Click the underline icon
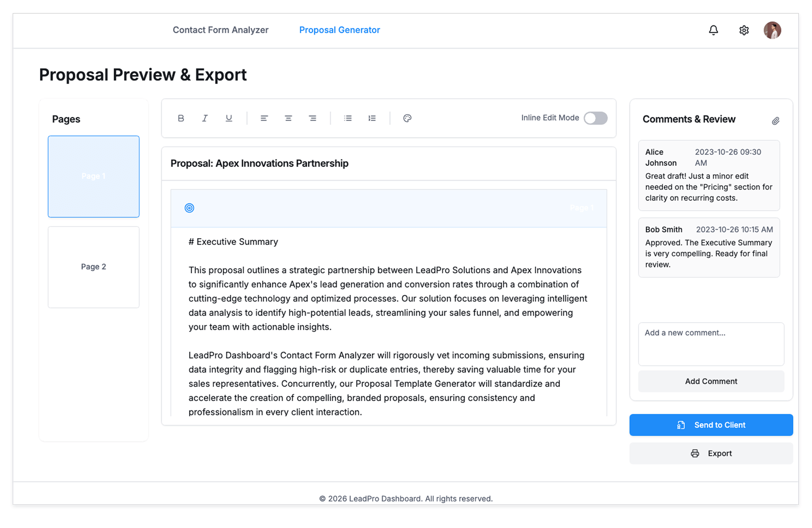Screen dimensions: 812x528 click(x=229, y=118)
